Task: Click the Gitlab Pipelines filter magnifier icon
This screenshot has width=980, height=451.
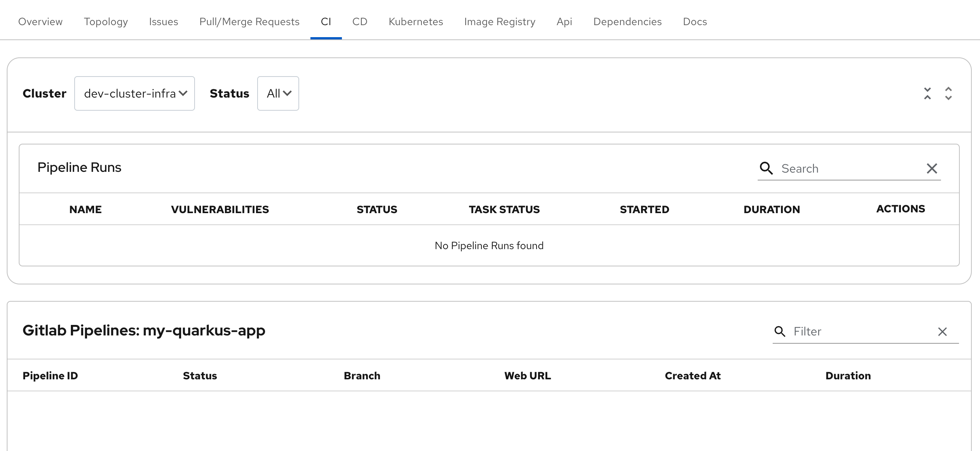Action: (x=779, y=331)
